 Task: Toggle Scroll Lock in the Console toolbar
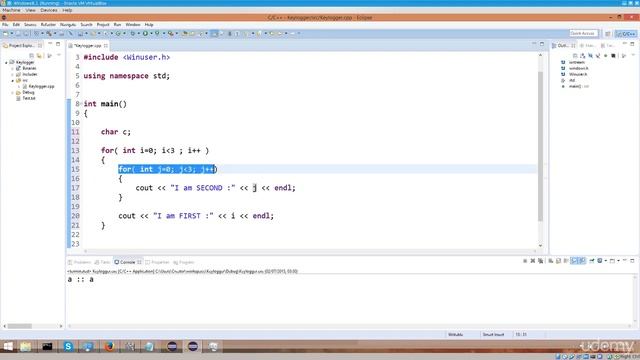pyautogui.click(x=558, y=260)
